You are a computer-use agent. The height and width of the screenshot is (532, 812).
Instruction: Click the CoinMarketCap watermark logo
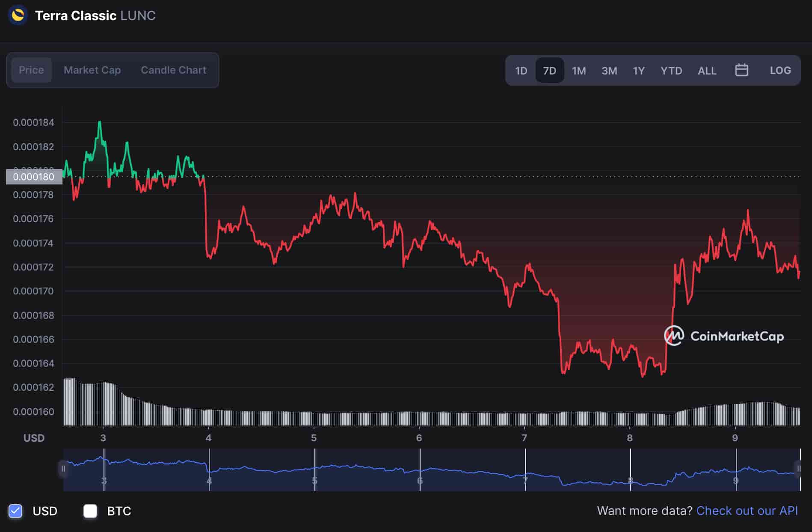pyautogui.click(x=674, y=336)
